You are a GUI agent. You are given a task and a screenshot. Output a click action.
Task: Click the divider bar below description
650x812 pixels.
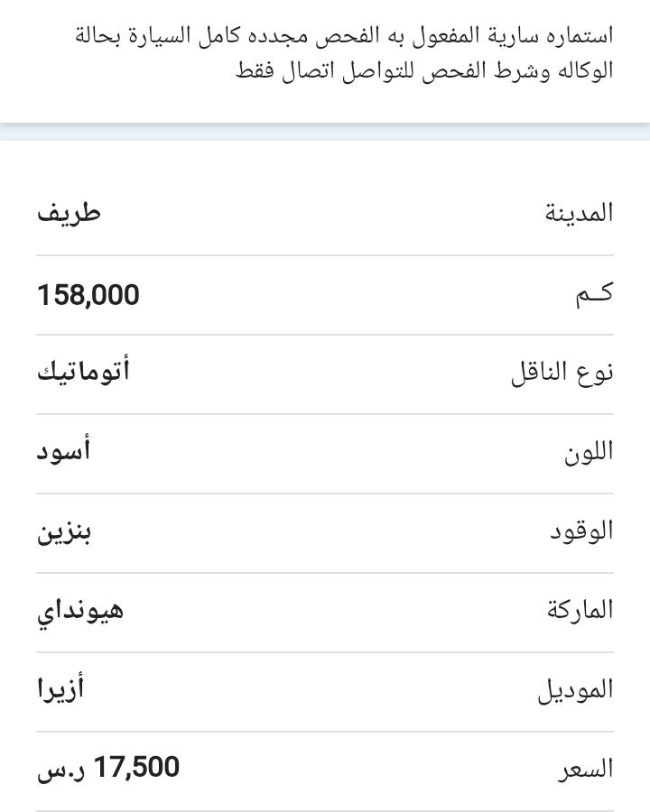point(325,132)
